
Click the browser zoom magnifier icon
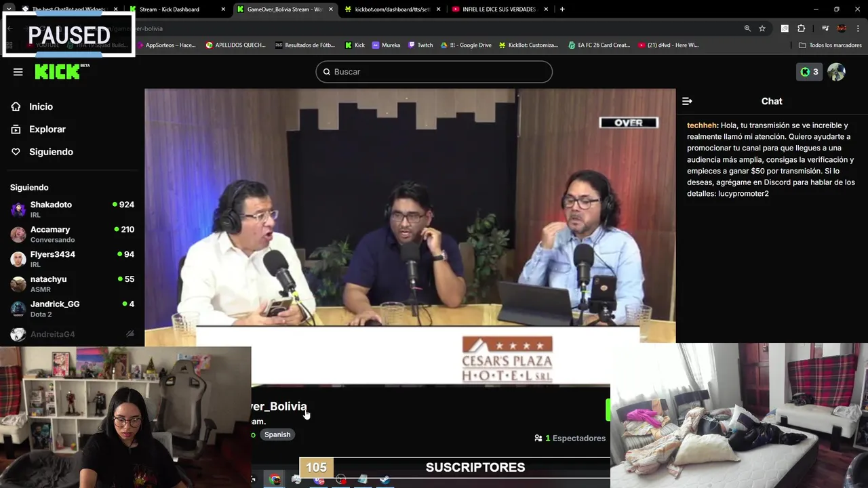747,28
